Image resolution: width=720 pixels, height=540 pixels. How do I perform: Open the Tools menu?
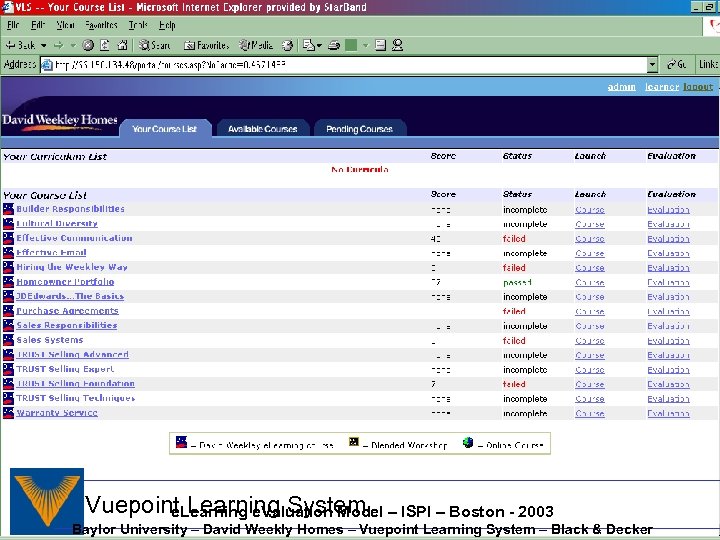pyautogui.click(x=138, y=25)
